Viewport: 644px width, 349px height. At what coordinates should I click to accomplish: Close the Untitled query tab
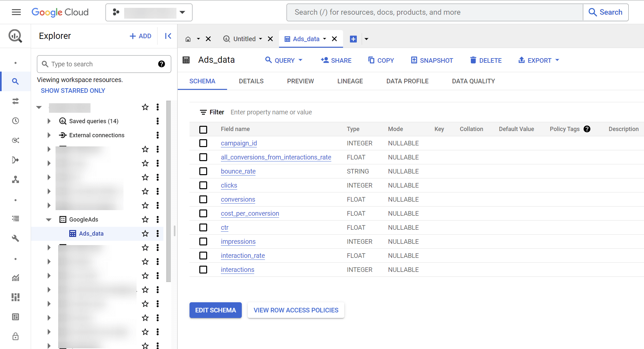(x=270, y=39)
